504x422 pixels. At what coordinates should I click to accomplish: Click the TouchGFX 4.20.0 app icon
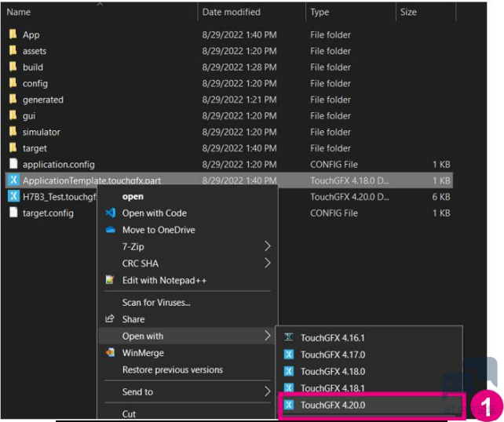289,405
